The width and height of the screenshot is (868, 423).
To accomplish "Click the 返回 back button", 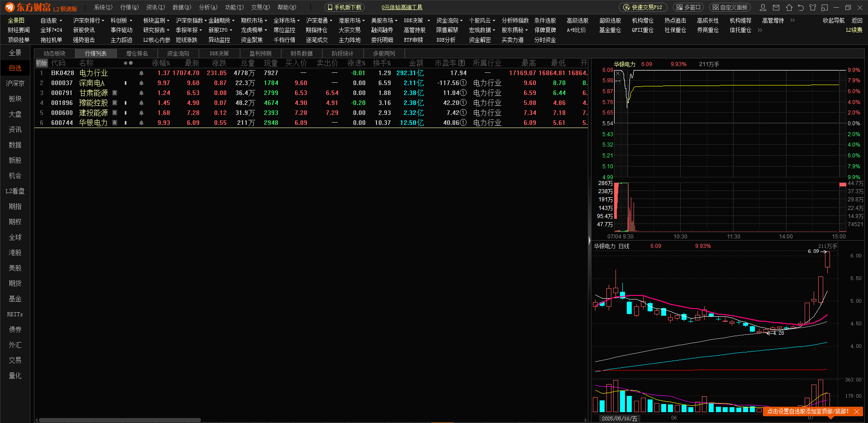I will pos(857,21).
